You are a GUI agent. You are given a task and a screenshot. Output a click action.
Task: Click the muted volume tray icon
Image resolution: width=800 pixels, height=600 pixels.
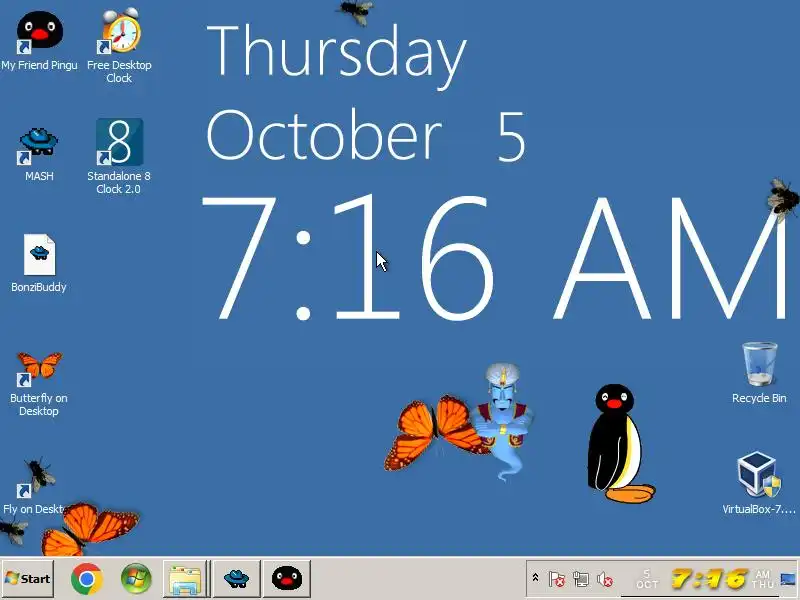(x=605, y=579)
